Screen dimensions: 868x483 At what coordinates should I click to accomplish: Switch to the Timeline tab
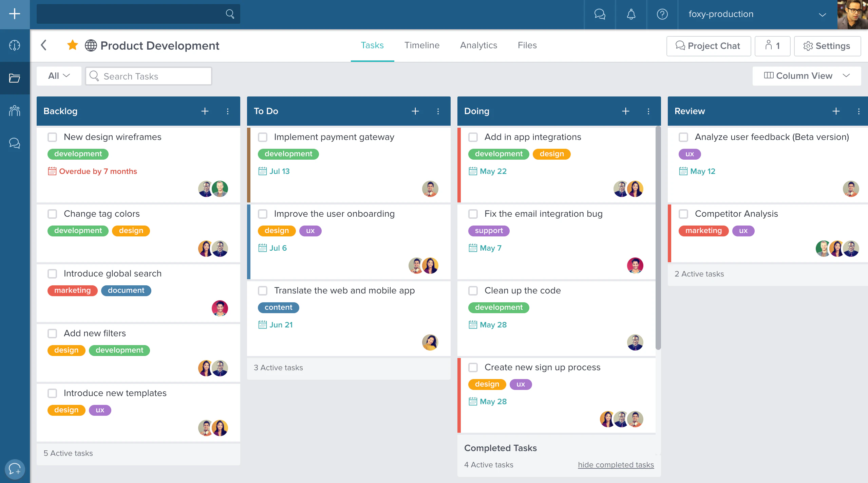(x=422, y=45)
